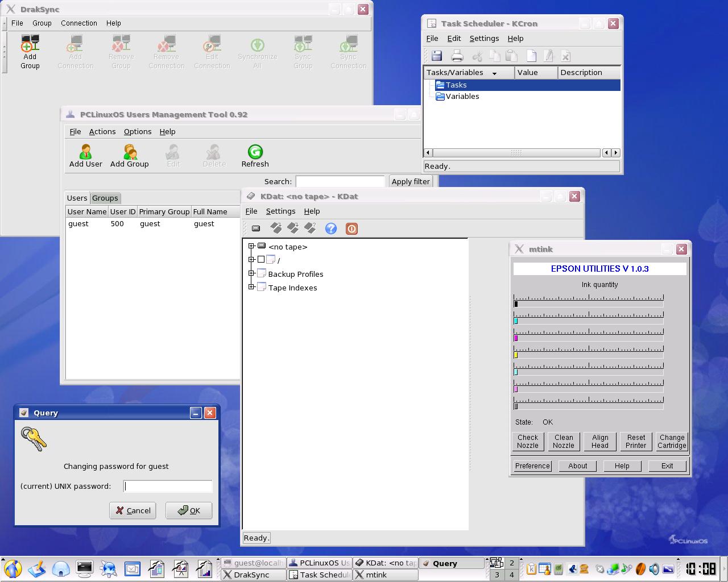Click Check Nozzle button in mtink

tap(528, 442)
